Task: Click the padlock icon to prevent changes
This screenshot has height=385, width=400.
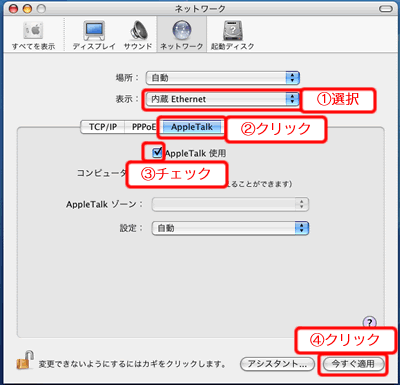Action: point(25,360)
